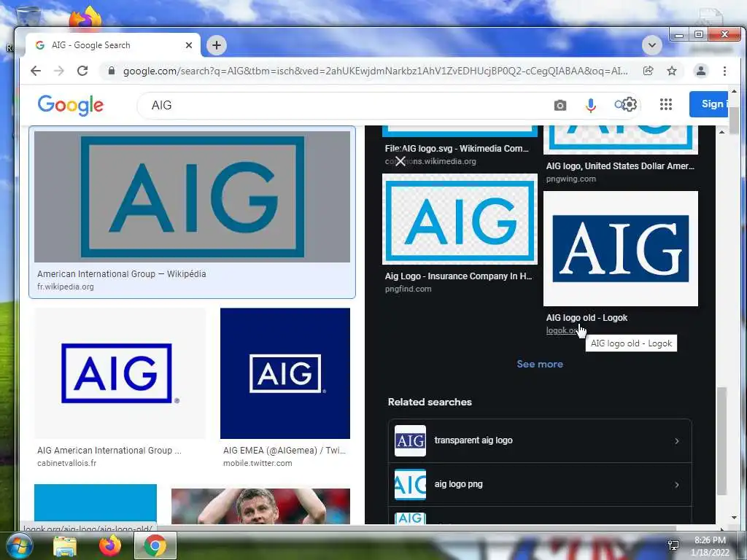Open Firefox from the taskbar
The height and width of the screenshot is (560, 747).
(110, 545)
